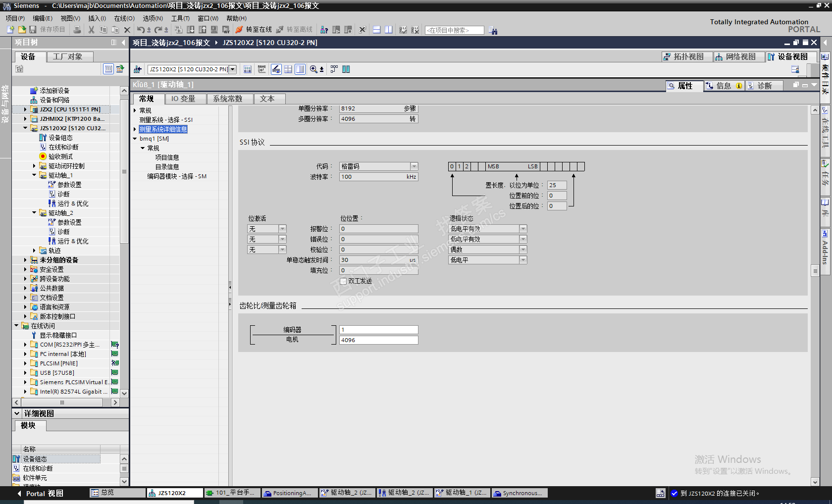Open 添加新设备 add new device
Screen dimensions: 832x504
54,91
